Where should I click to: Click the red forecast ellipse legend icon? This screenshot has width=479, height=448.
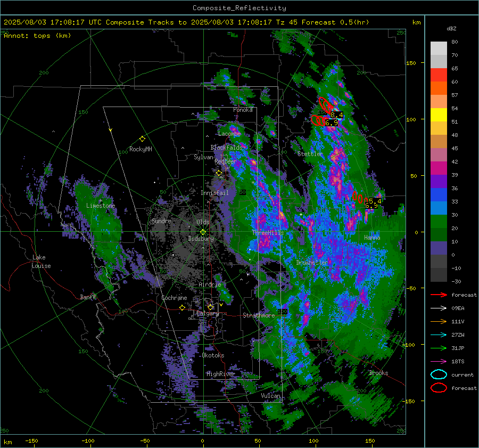pyautogui.click(x=439, y=388)
